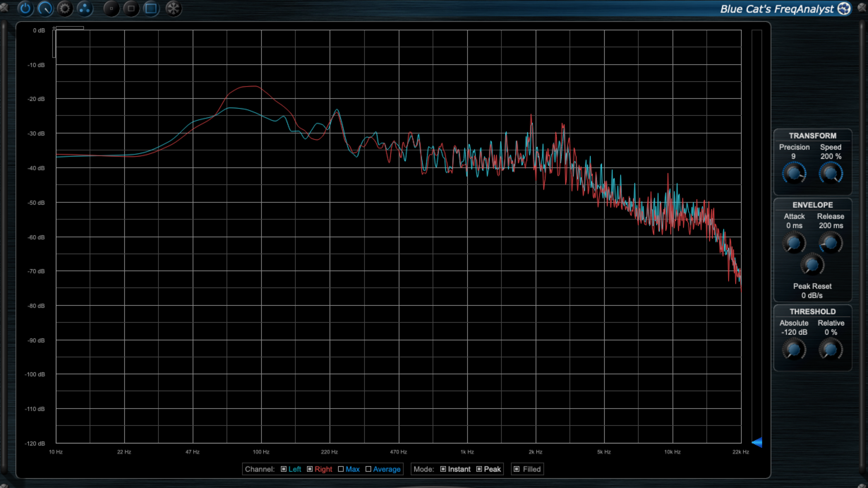Enable the Average channel checkbox
This screenshot has height=488, width=868.
pos(368,469)
